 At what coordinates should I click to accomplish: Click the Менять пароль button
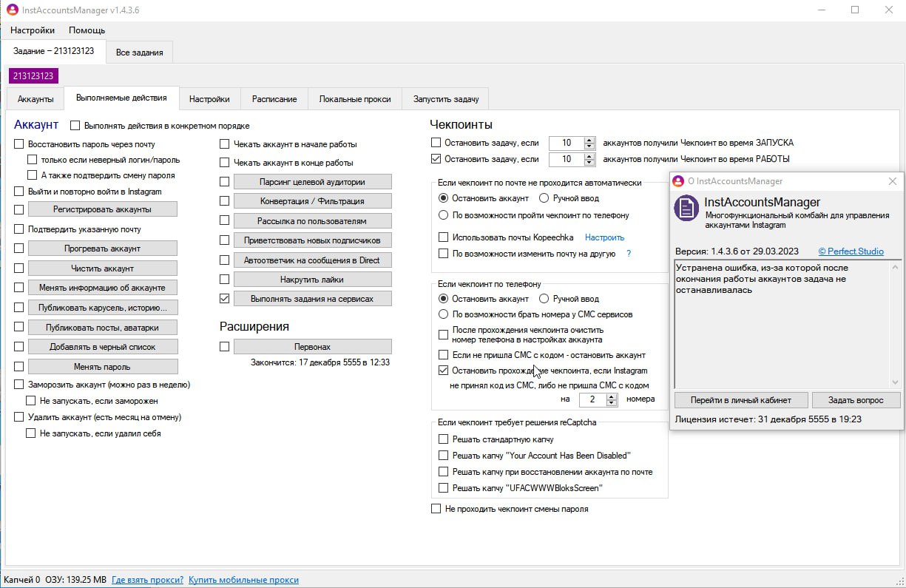pos(103,367)
